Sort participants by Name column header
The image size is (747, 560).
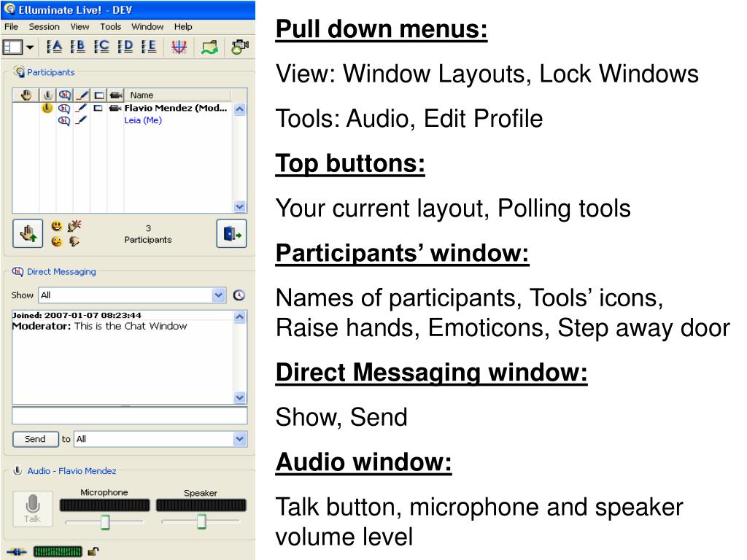click(177, 95)
